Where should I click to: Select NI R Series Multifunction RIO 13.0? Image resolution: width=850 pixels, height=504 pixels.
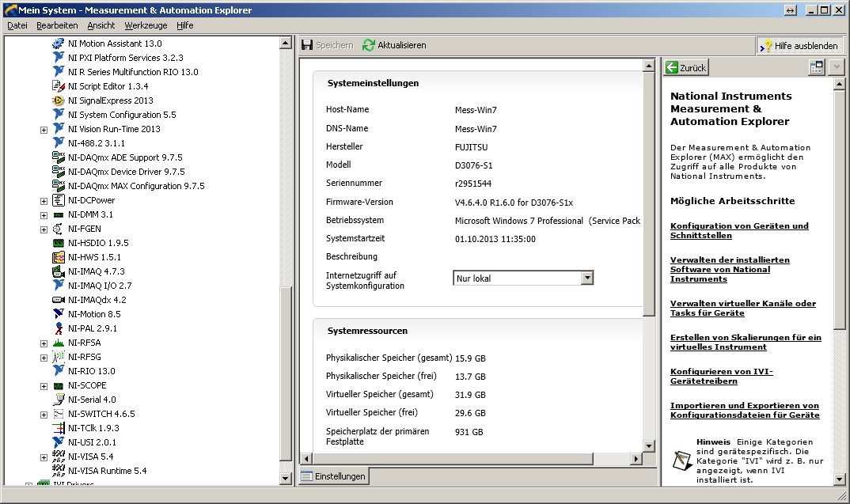[x=133, y=72]
